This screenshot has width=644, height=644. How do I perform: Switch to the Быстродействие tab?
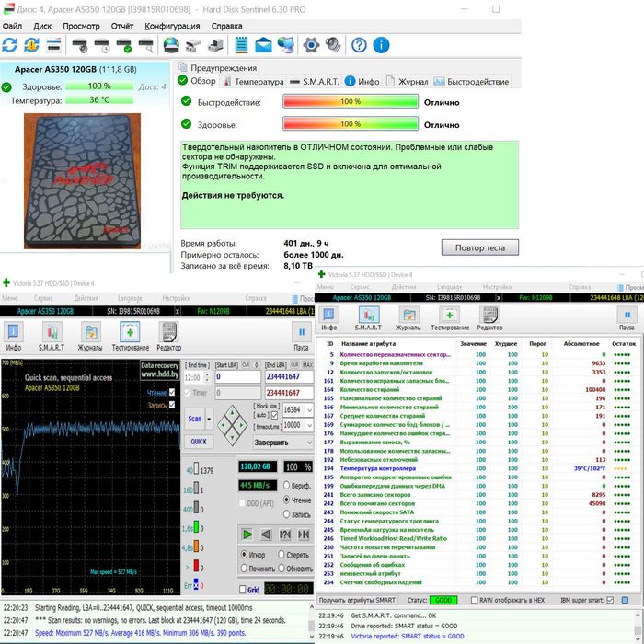472,82
